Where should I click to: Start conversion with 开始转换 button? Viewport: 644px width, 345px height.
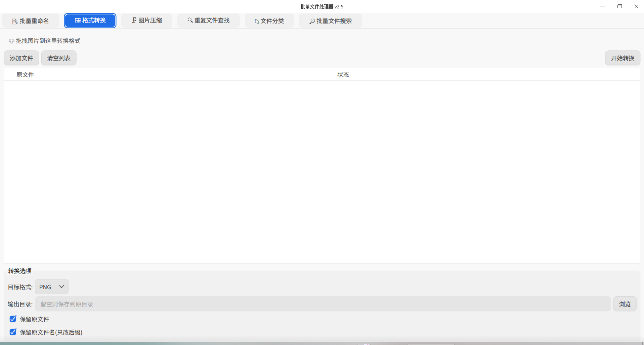622,58
